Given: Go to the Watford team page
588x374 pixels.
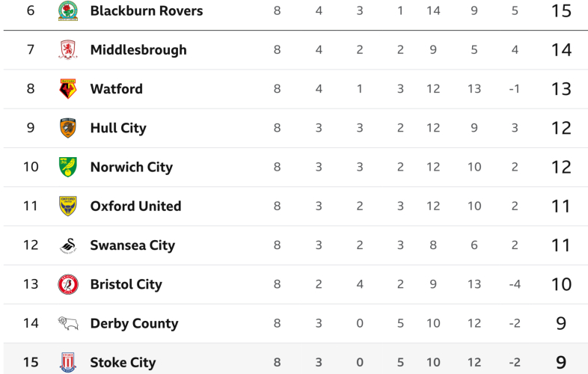Looking at the screenshot, I should point(116,89).
